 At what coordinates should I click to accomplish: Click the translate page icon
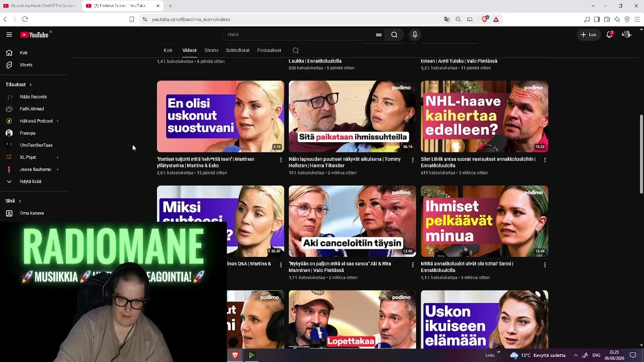447,19
